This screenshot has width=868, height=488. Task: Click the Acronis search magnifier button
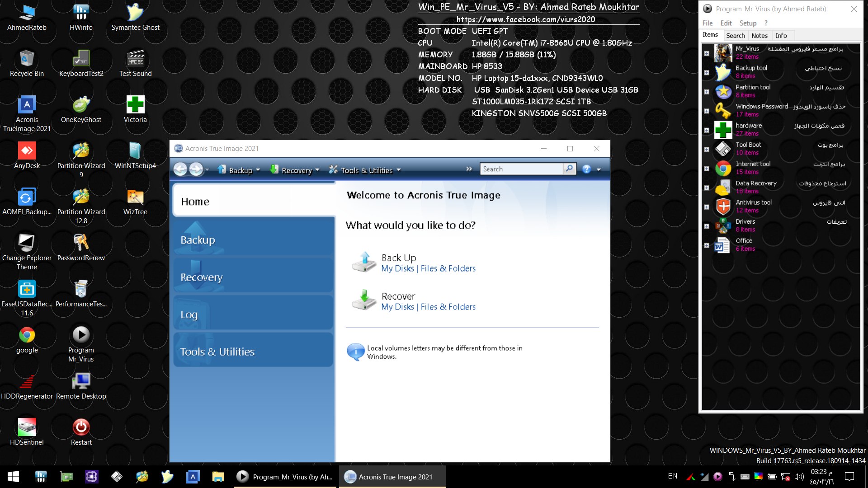pyautogui.click(x=570, y=169)
